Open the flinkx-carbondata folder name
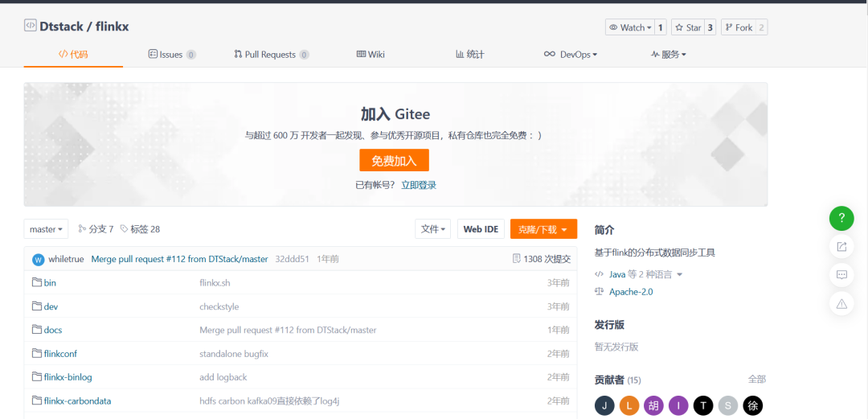 click(77, 401)
